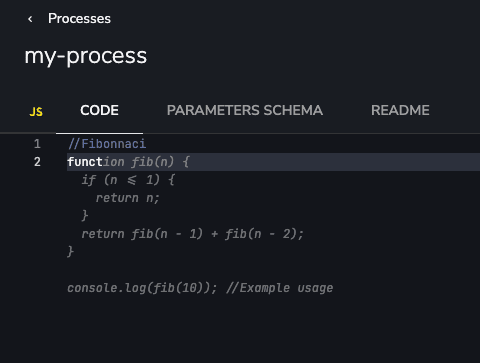Open the Processes breadcrumb link
The image size is (480, 363).
(x=79, y=19)
